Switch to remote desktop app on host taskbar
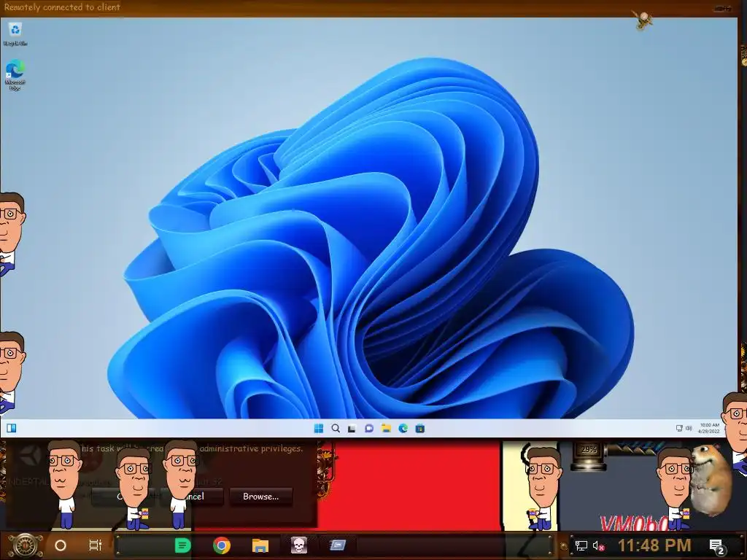The width and height of the screenshot is (747, 560). point(337,545)
